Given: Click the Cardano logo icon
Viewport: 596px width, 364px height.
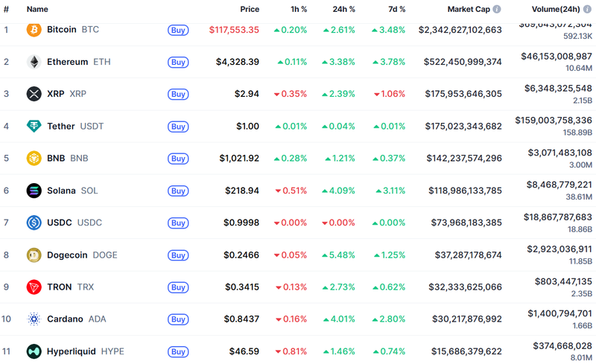Looking at the screenshot, I should click(34, 319).
